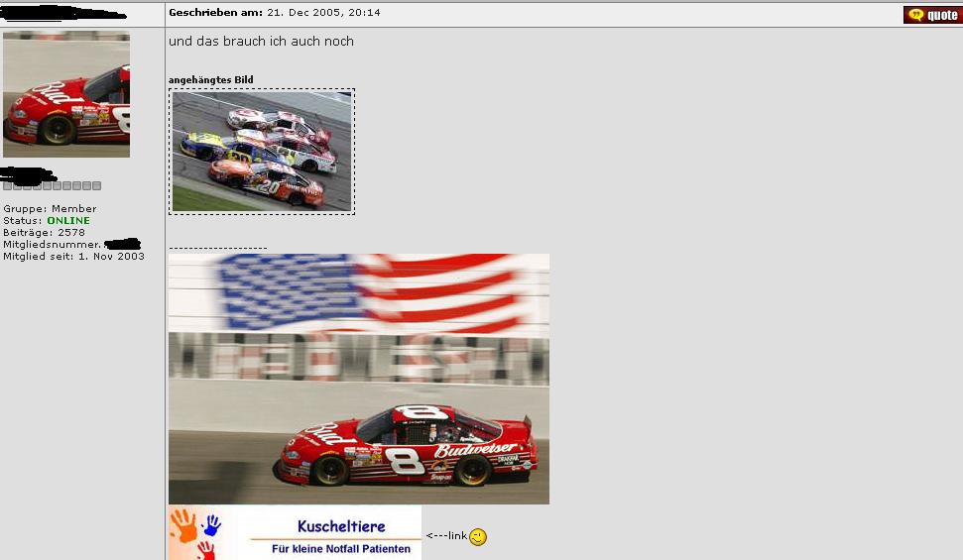The height and width of the screenshot is (560, 963).
Task: Click the 'Geschrieben am:' label
Action: (x=215, y=12)
